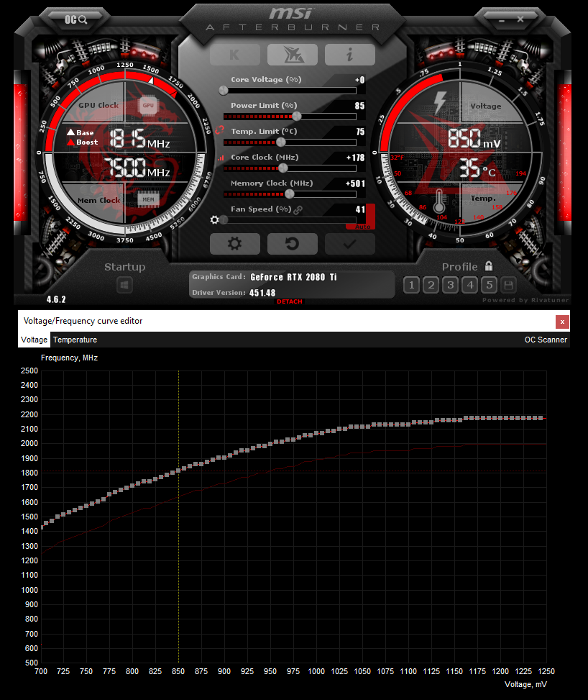
Task: Click the Memory Clock +501 value field
Action: click(x=355, y=183)
